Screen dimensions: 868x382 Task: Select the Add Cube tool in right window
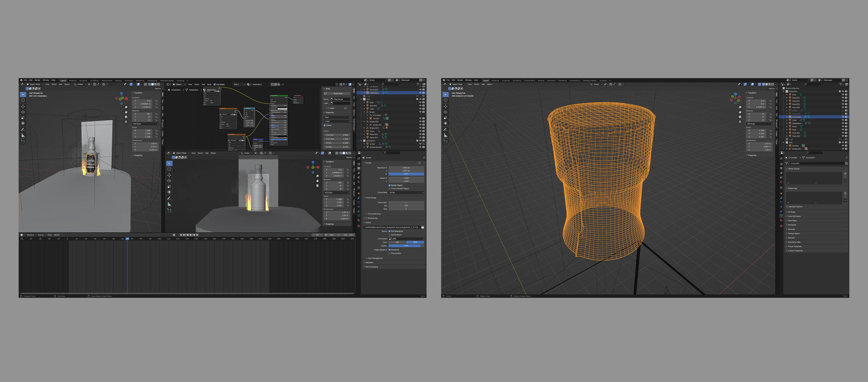click(x=446, y=141)
